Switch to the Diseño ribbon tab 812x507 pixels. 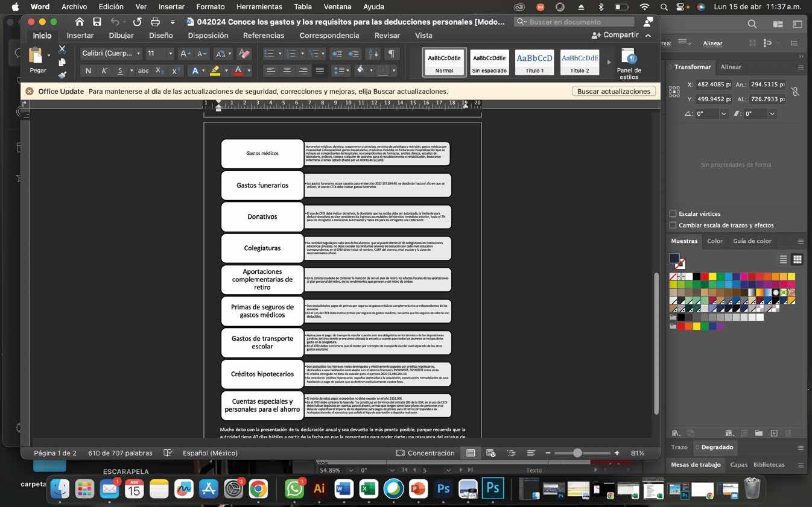160,36
